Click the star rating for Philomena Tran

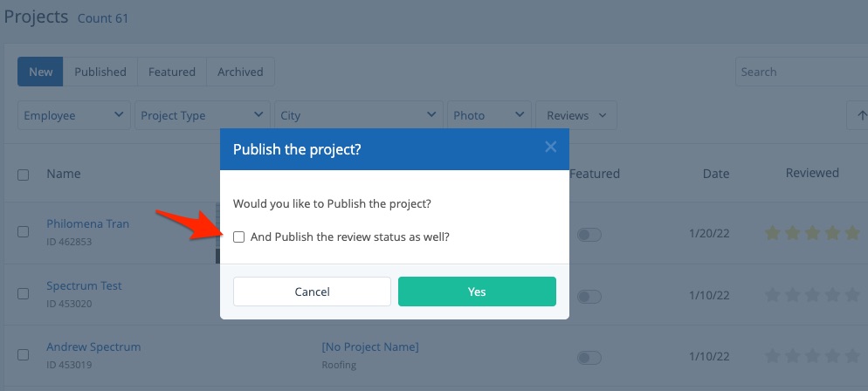pyautogui.click(x=812, y=233)
